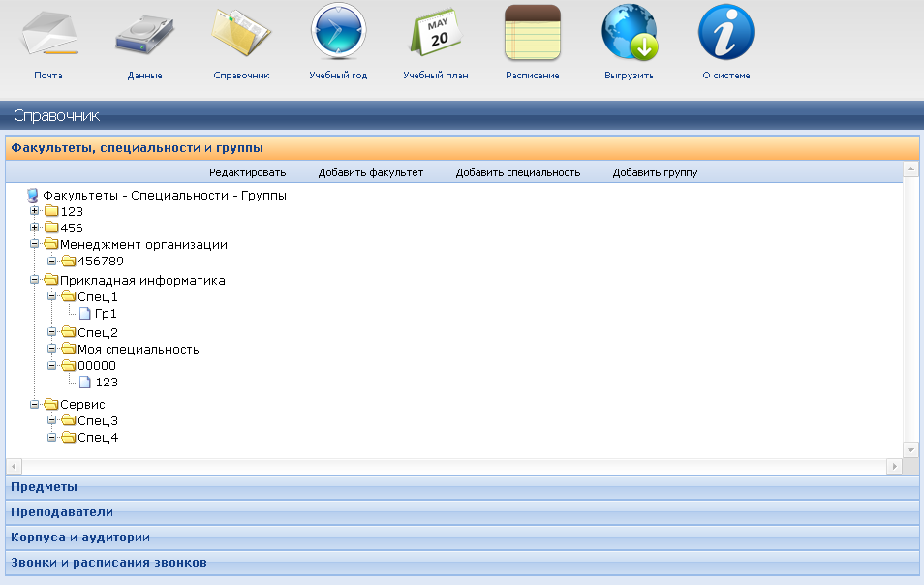Click the folder icon of Сервис
The height and width of the screenshot is (585, 924).
tap(51, 404)
